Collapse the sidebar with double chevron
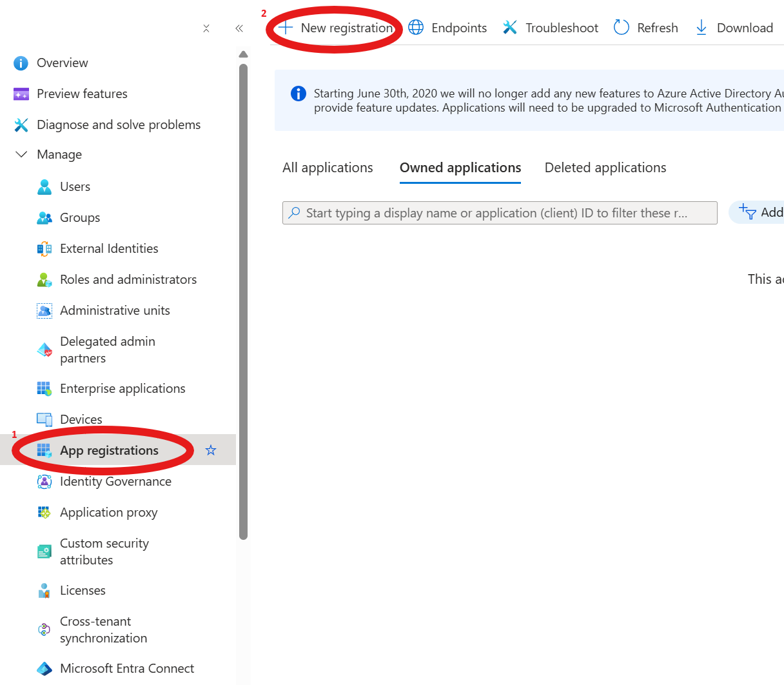Image resolution: width=784 pixels, height=685 pixels. click(x=239, y=28)
